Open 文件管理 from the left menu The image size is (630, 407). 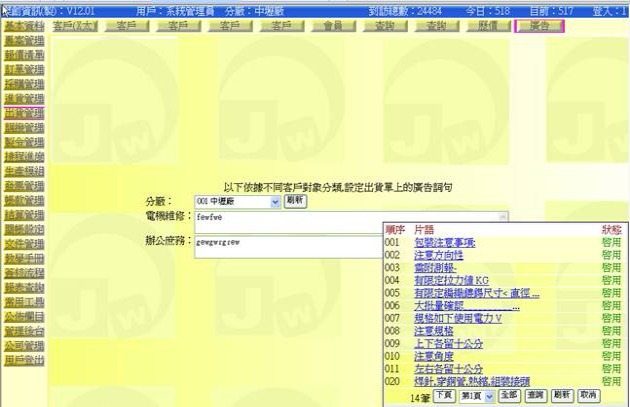[x=24, y=243]
